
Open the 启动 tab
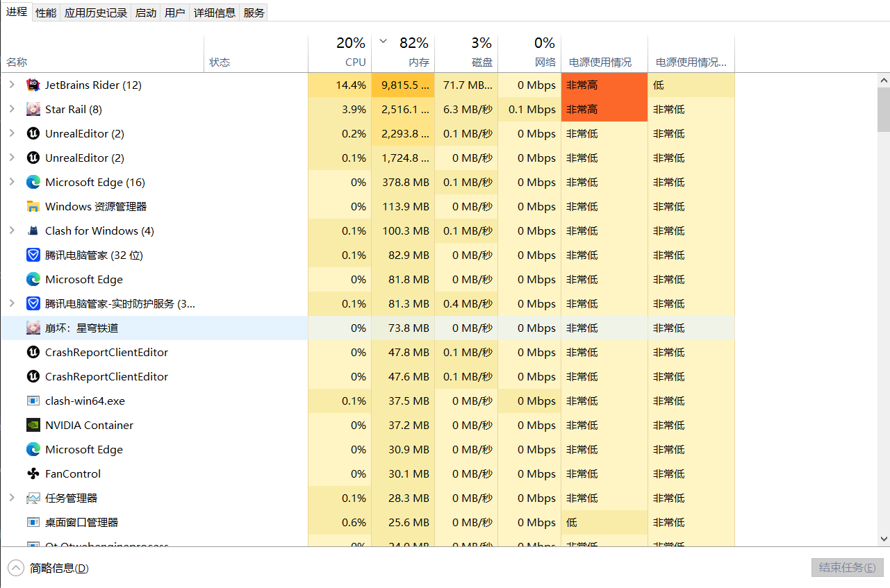(x=146, y=12)
